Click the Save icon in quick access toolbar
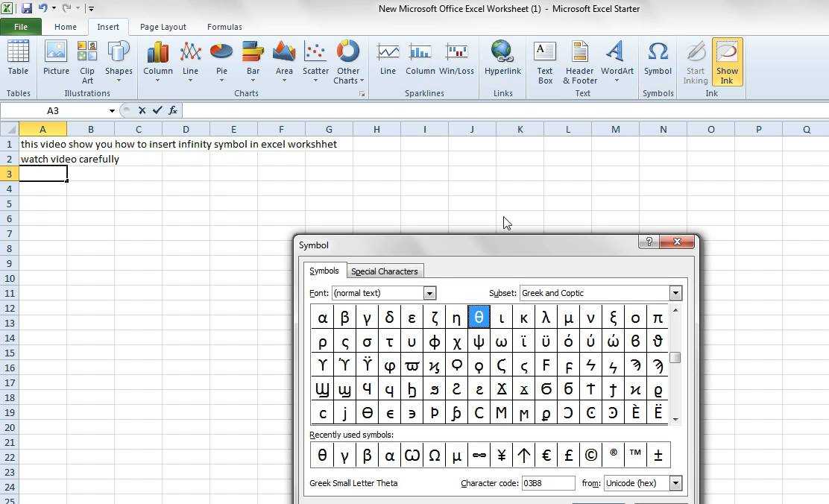This screenshot has height=504, width=829. [x=26, y=8]
